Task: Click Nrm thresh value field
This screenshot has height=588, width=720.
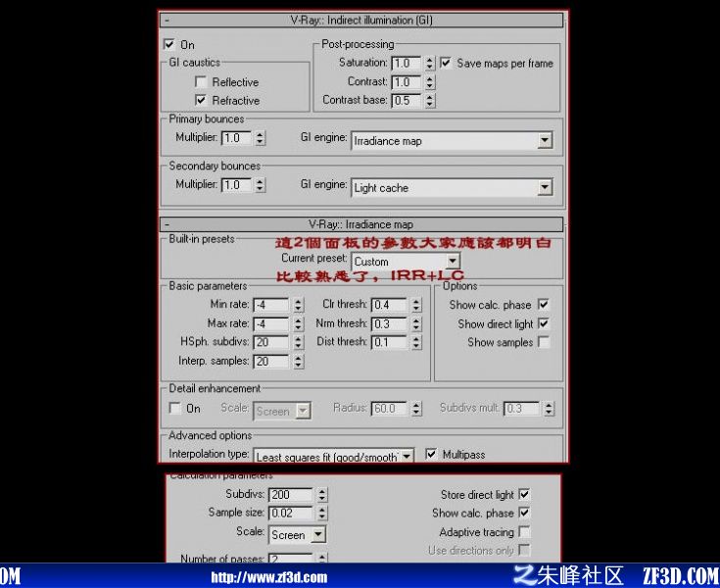Action: click(x=390, y=323)
